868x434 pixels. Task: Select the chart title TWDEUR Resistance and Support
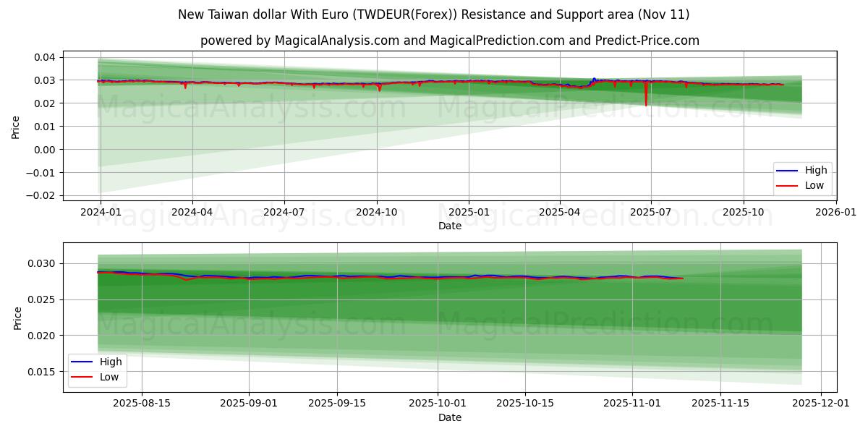tap(434, 12)
